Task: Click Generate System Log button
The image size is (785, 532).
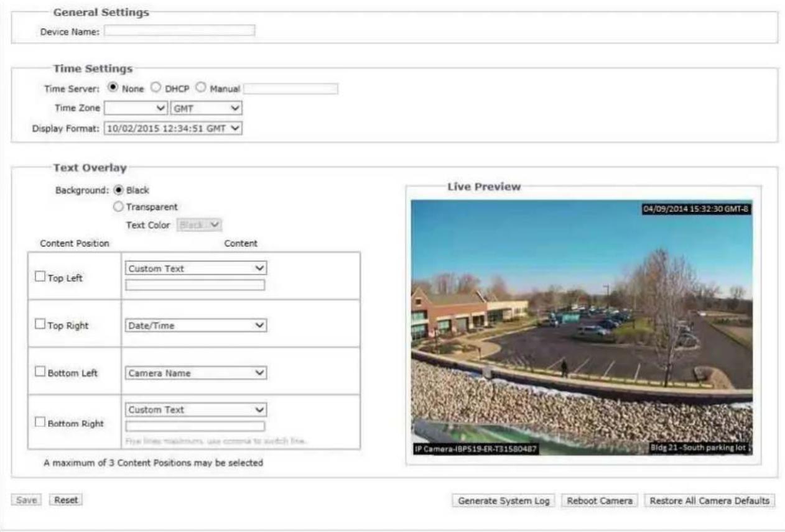Action: click(504, 501)
